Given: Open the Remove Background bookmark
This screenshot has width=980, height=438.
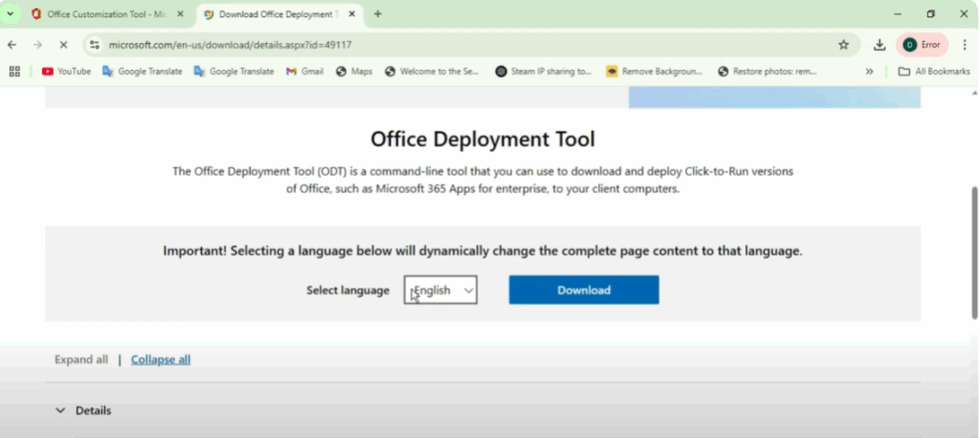Looking at the screenshot, I should click(x=655, y=71).
